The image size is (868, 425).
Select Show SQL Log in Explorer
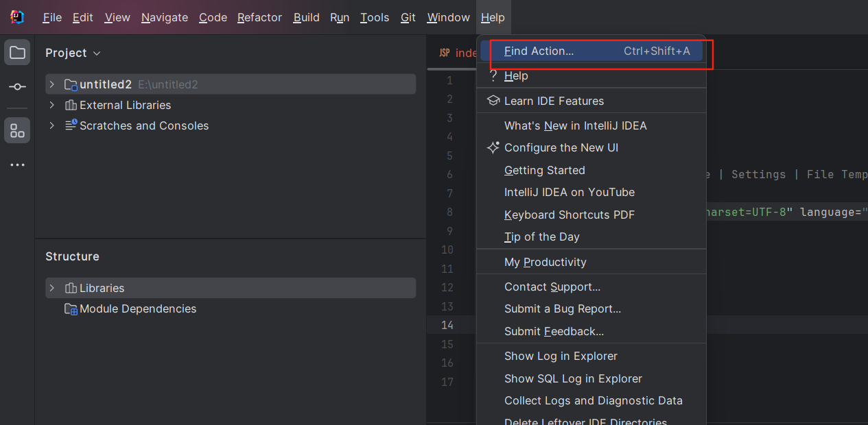(591, 378)
